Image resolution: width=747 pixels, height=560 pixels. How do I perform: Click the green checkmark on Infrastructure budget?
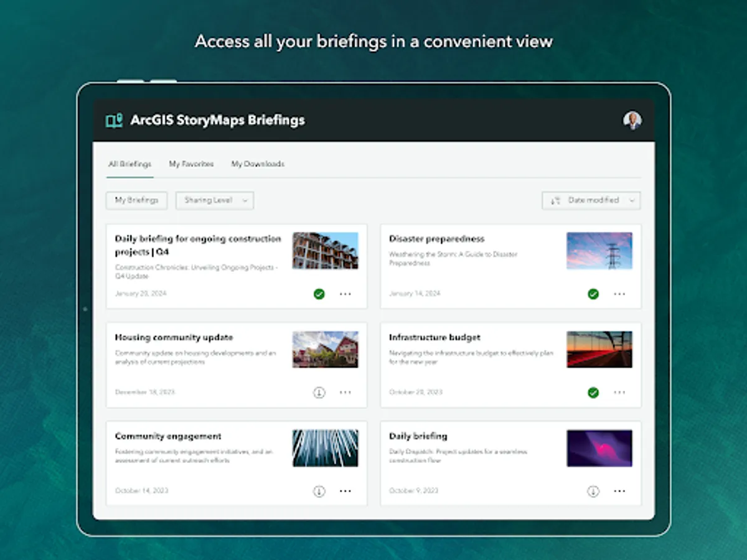(593, 392)
